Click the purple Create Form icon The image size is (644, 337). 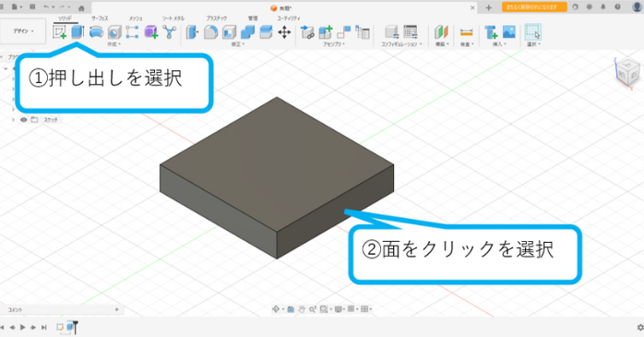coord(151,32)
